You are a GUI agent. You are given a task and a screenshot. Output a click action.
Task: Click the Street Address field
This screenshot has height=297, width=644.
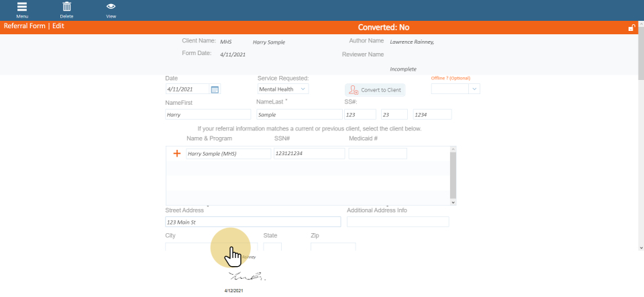[x=253, y=222]
